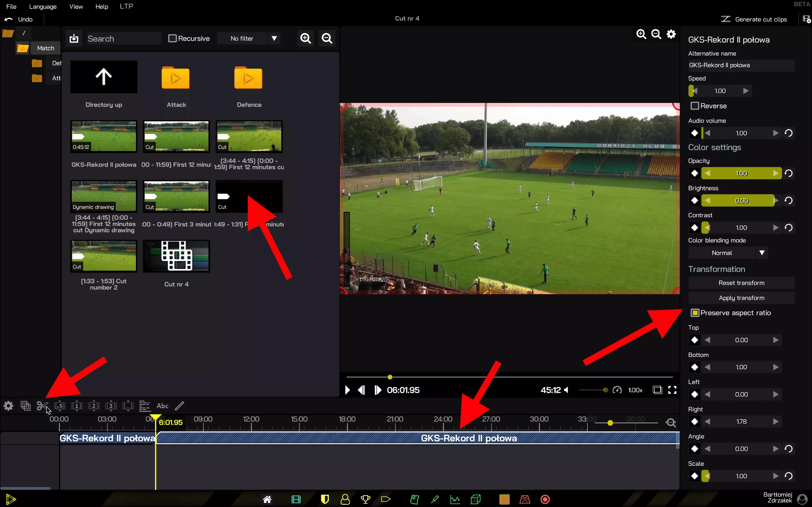
Task: Click the Reset transform button
Action: pyautogui.click(x=741, y=283)
